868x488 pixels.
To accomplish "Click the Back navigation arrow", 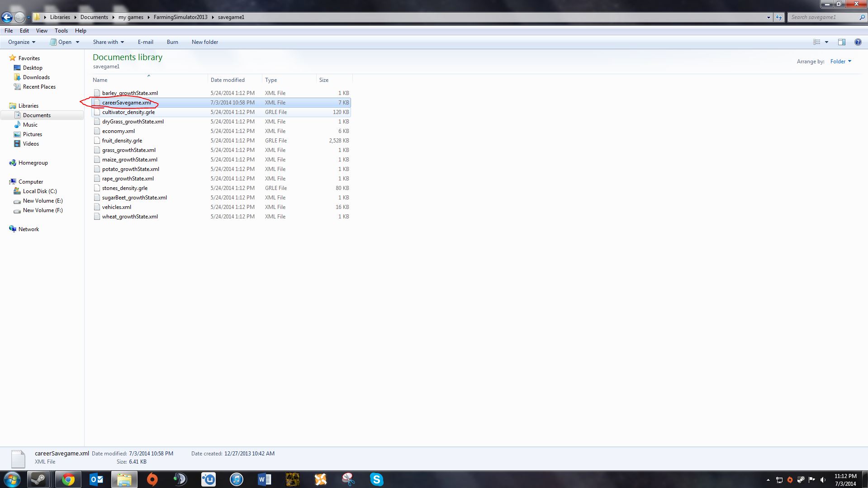I will click(x=7, y=17).
